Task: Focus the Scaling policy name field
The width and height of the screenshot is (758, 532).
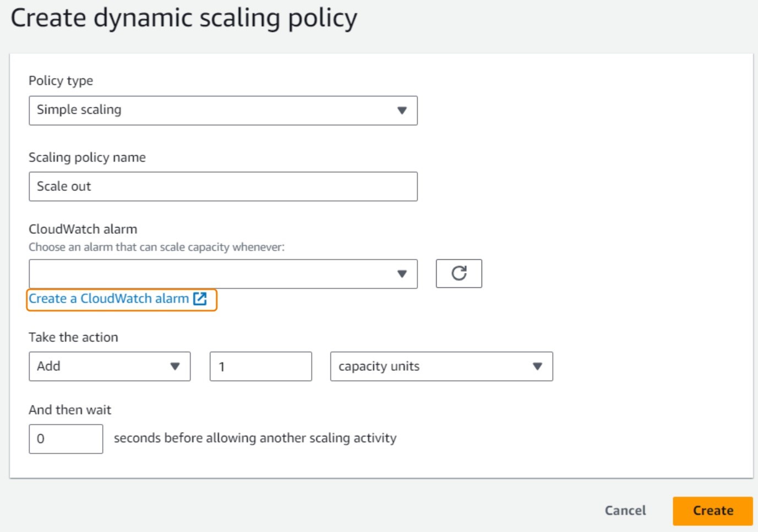Action: (223, 187)
